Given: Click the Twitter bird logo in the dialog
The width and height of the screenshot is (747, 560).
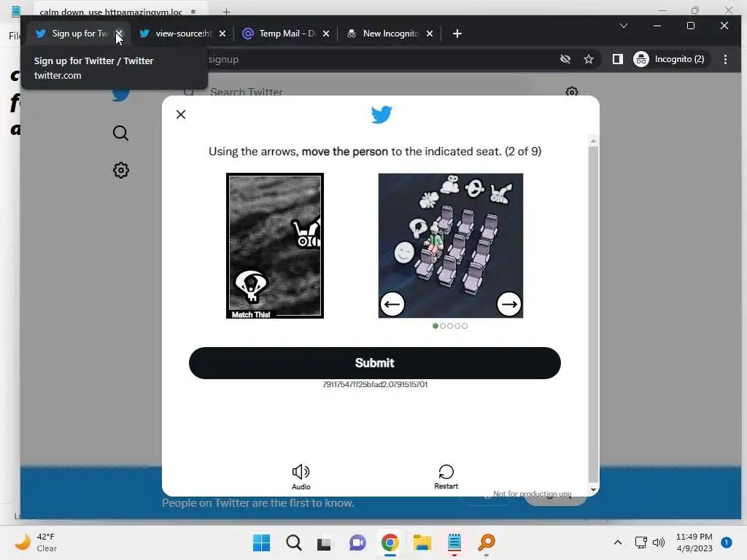Looking at the screenshot, I should [x=381, y=114].
